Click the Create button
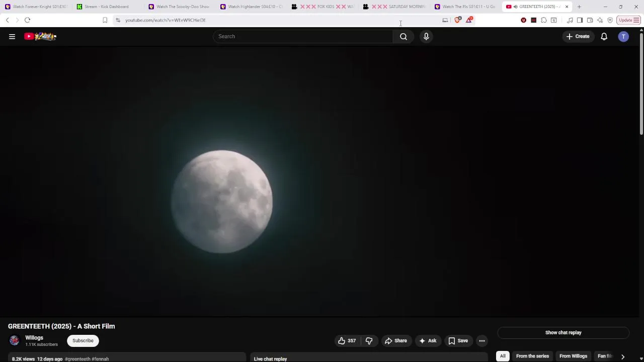The image size is (644, 362). pos(578,36)
